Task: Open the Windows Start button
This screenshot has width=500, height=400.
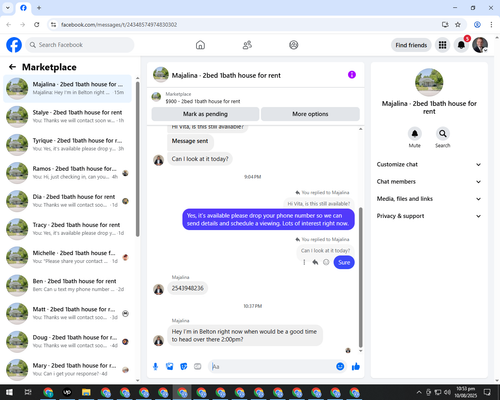Action: click(x=9, y=392)
